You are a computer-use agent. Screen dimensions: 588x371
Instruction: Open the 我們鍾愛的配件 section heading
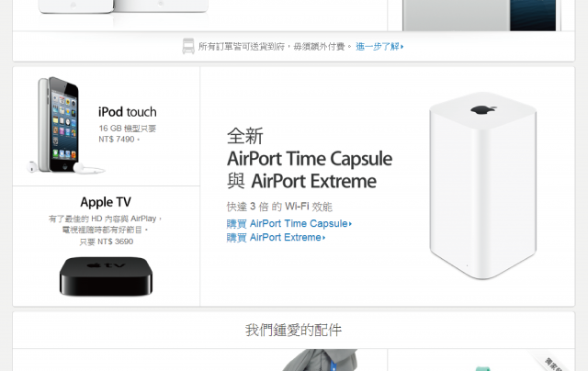[x=294, y=331]
